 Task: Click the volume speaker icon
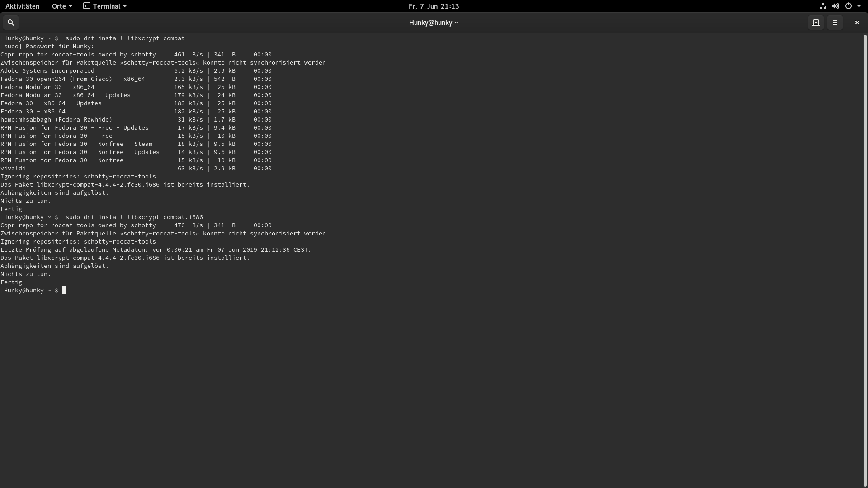click(x=835, y=6)
